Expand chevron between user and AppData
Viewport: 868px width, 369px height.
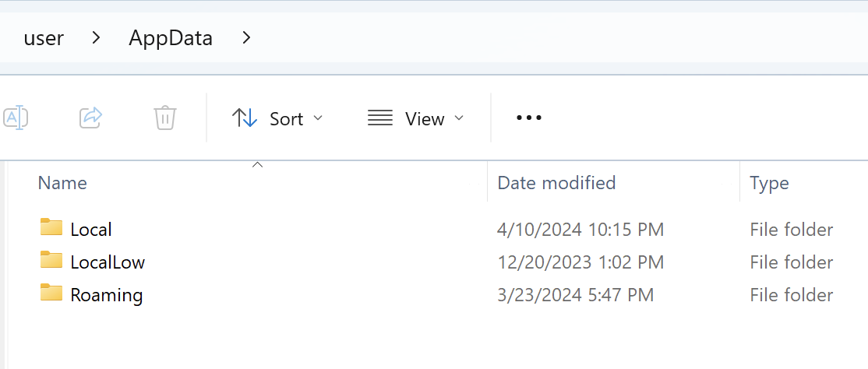point(97,37)
